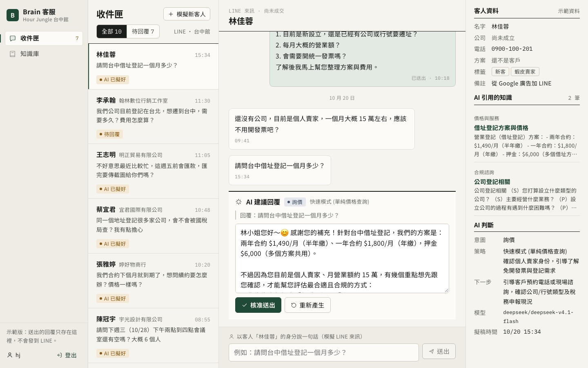Switch to the 全部 10 tab

click(111, 31)
